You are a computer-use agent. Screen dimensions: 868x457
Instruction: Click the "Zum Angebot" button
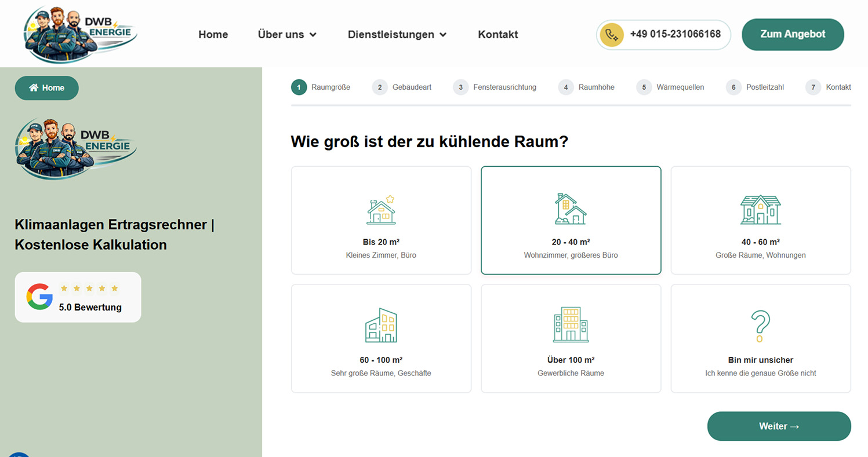coord(793,34)
